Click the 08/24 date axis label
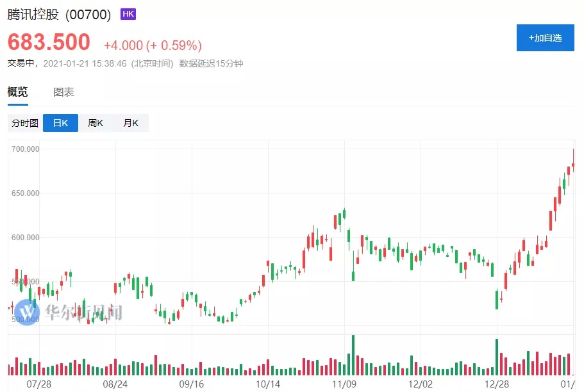 pos(115,384)
